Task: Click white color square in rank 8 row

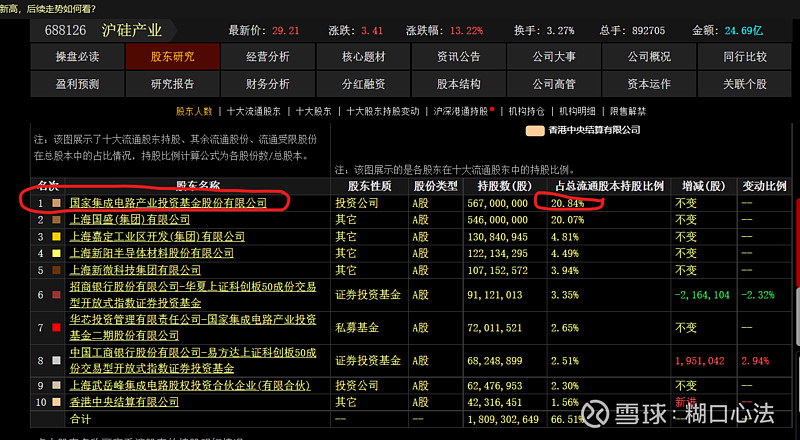Action: pos(56,360)
